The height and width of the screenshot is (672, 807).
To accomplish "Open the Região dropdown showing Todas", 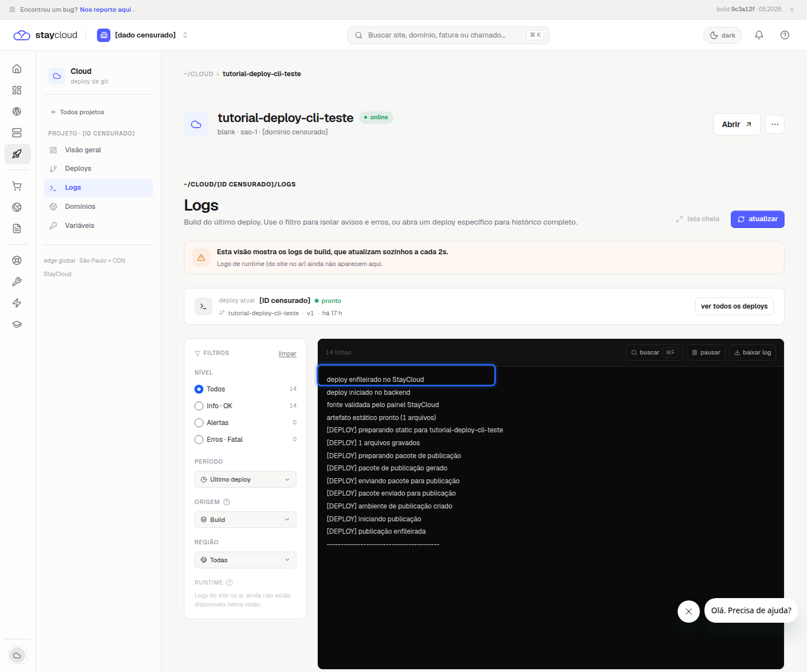I will (245, 560).
